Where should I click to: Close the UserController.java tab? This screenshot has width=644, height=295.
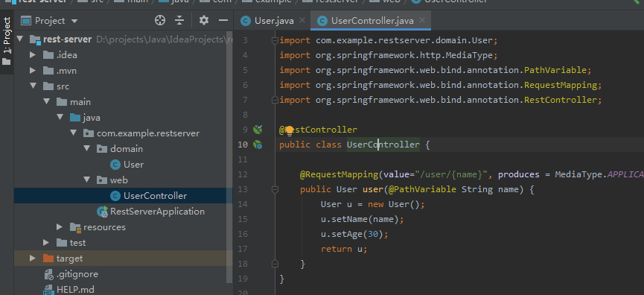[x=422, y=20]
